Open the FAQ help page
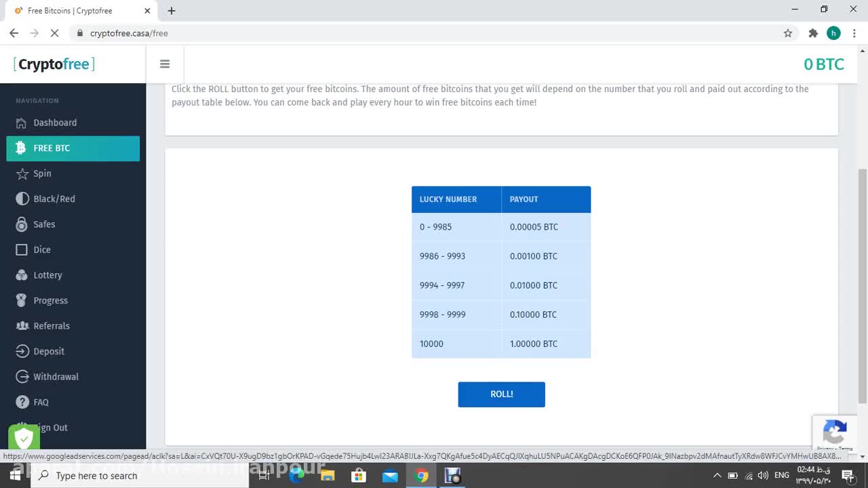The image size is (868, 488). pyautogui.click(x=41, y=402)
